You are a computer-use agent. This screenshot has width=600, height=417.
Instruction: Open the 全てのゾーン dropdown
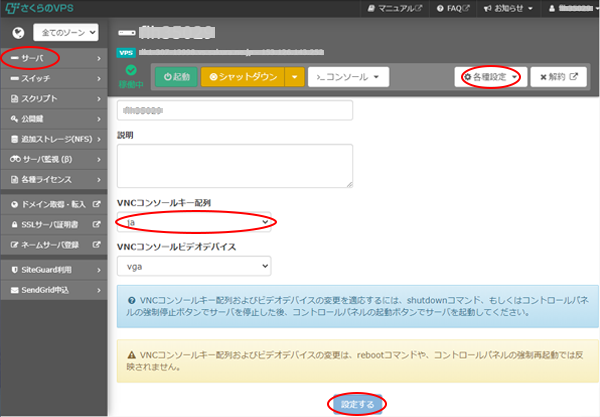(x=66, y=33)
